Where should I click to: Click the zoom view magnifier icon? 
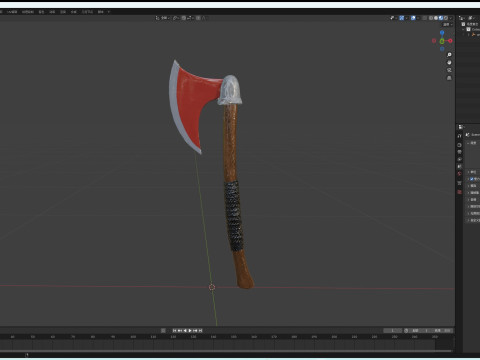pyautogui.click(x=449, y=54)
